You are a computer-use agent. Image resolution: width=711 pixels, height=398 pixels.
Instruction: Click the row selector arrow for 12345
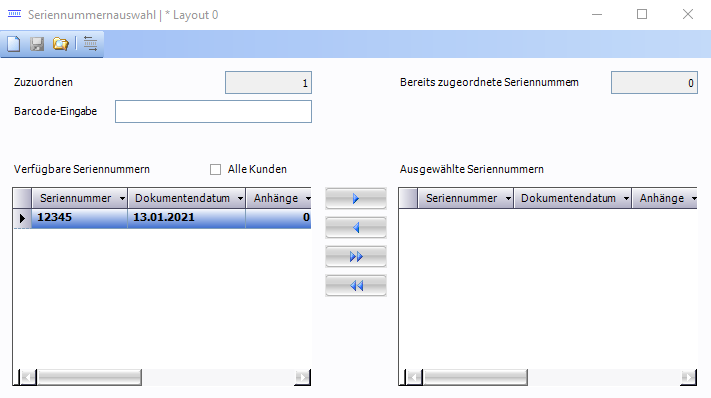tap(22, 218)
